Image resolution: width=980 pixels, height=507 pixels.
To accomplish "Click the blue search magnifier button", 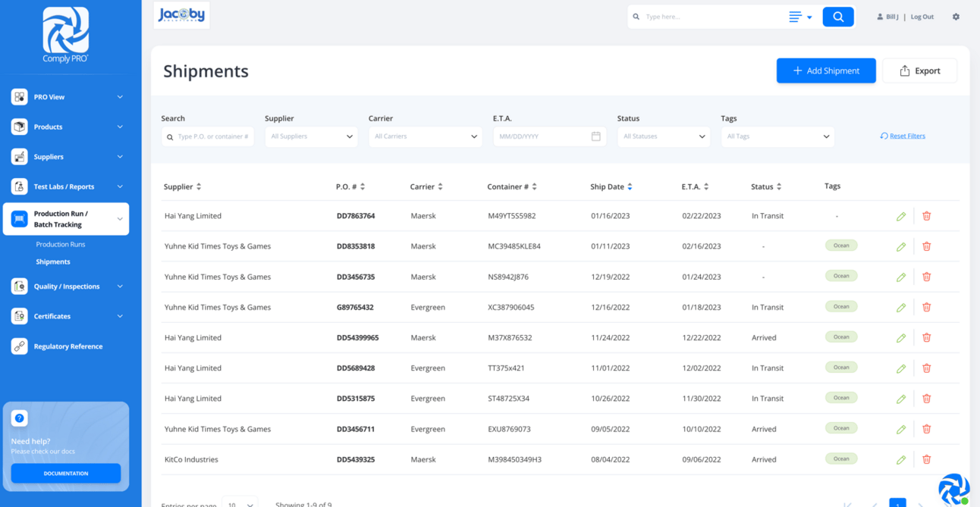I will click(837, 17).
